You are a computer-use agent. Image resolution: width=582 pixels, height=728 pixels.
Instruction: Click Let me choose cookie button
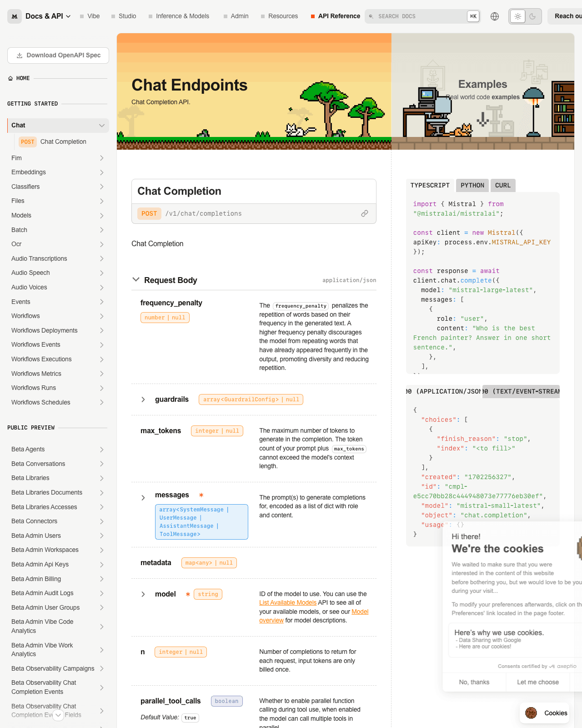point(538,682)
